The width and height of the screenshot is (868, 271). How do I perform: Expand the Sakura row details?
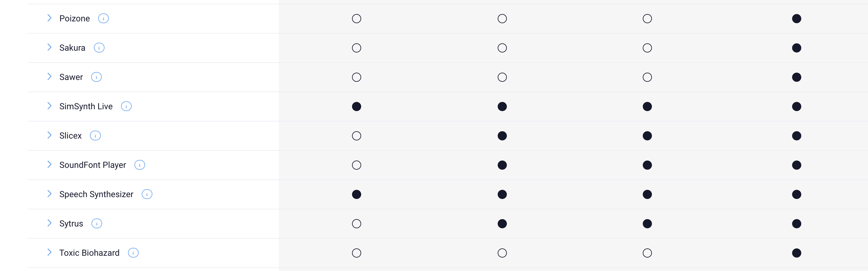pos(50,47)
